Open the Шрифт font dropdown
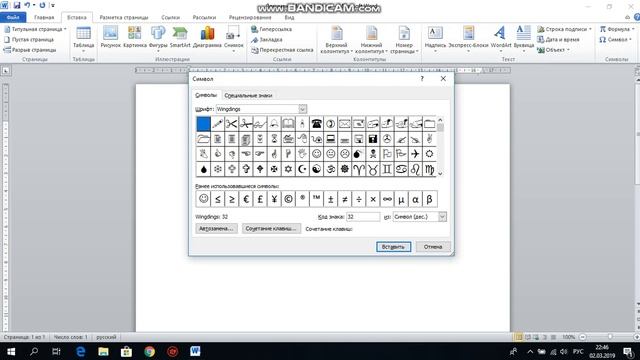The image size is (640, 360). (x=302, y=109)
